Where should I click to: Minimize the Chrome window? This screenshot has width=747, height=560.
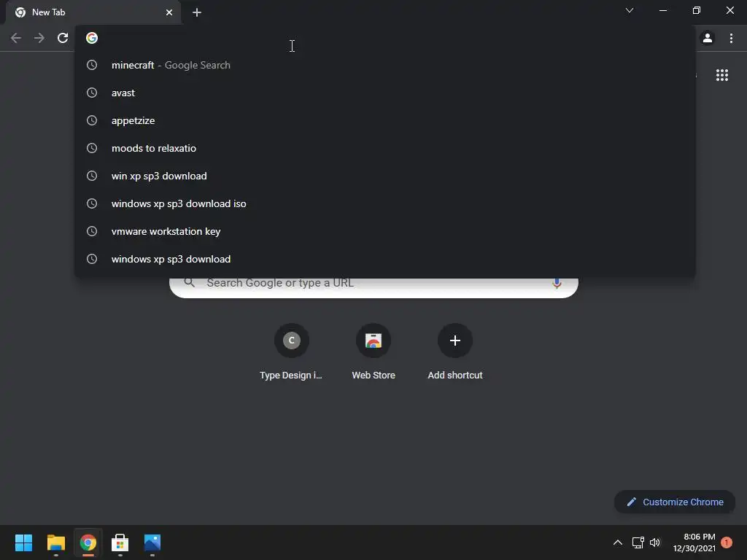[662, 10]
